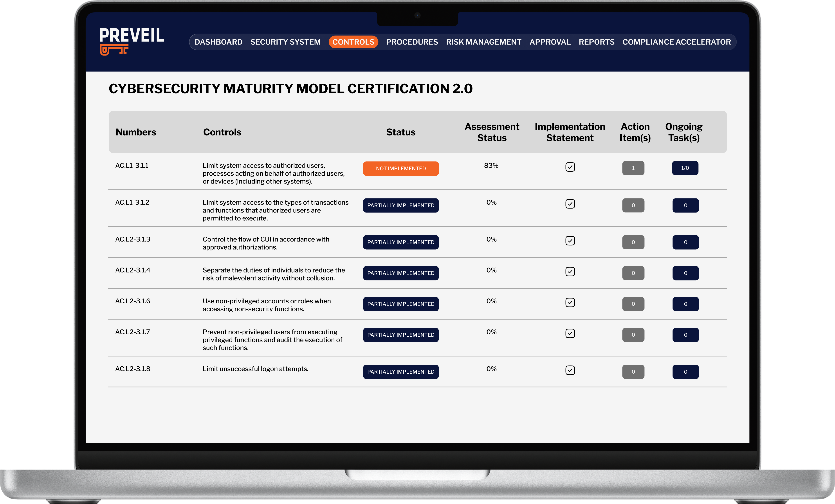This screenshot has width=835, height=504.
Task: Open ongoing tasks badge for AC.L1-3.1.2
Action: (x=685, y=205)
